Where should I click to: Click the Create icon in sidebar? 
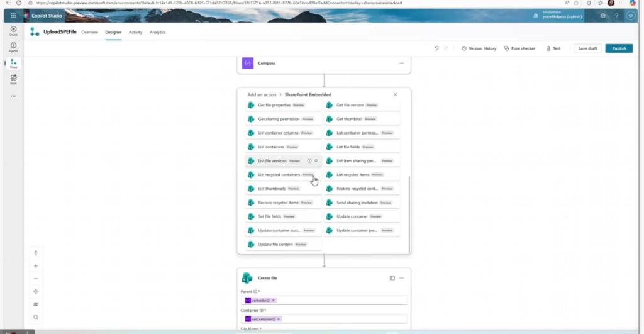[x=13, y=31]
